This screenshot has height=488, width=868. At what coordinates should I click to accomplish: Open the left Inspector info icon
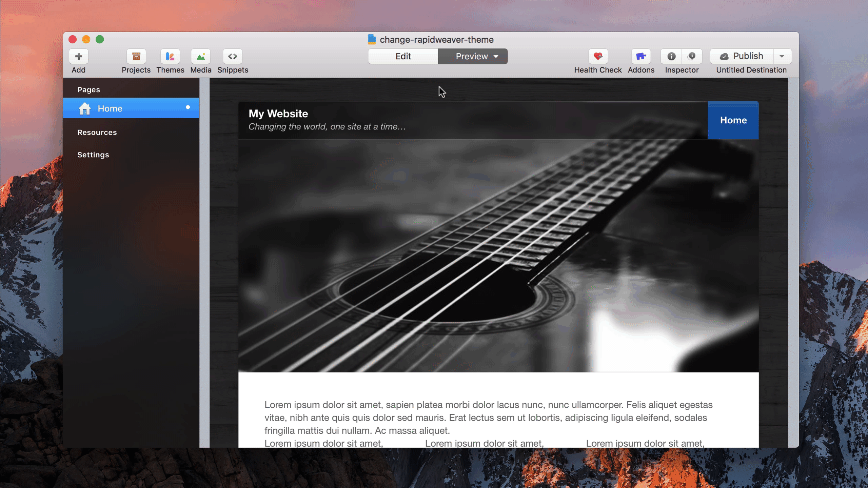(671, 56)
